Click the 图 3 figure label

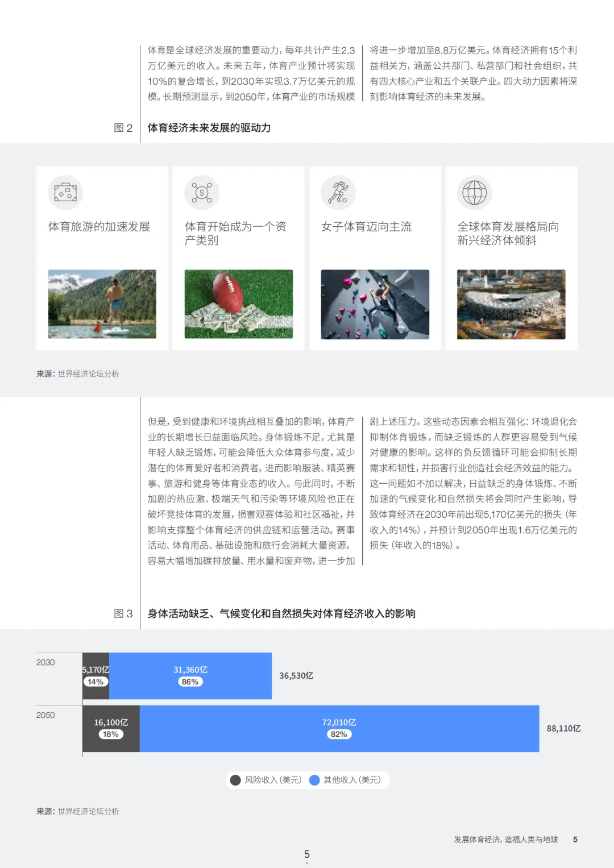123,614
